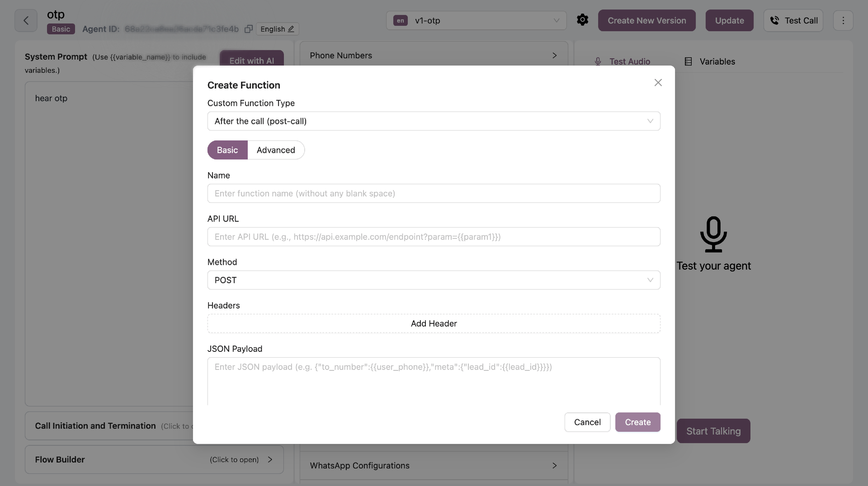
Task: Open the v1-otp version dropdown
Action: [x=476, y=20]
